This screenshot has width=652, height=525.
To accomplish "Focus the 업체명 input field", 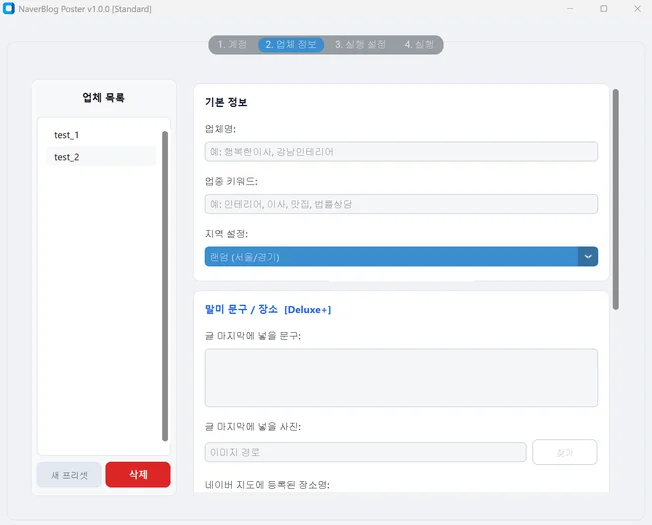I will click(x=401, y=152).
